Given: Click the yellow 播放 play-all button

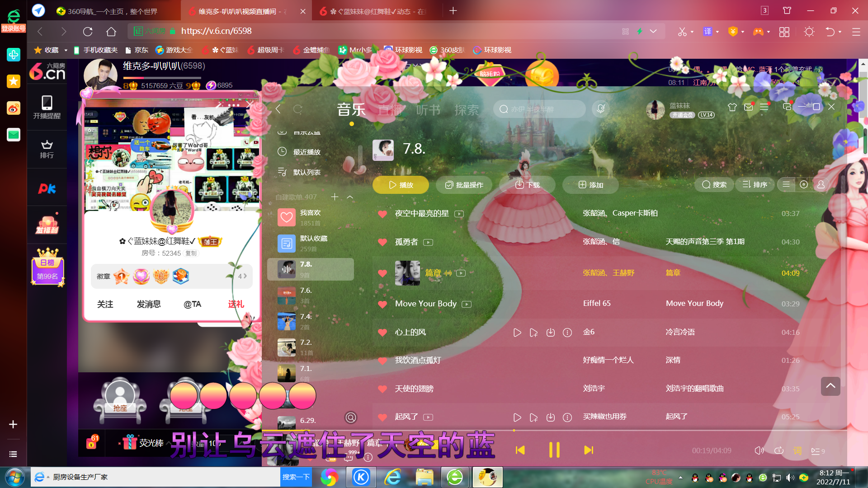Looking at the screenshot, I should tap(401, 185).
